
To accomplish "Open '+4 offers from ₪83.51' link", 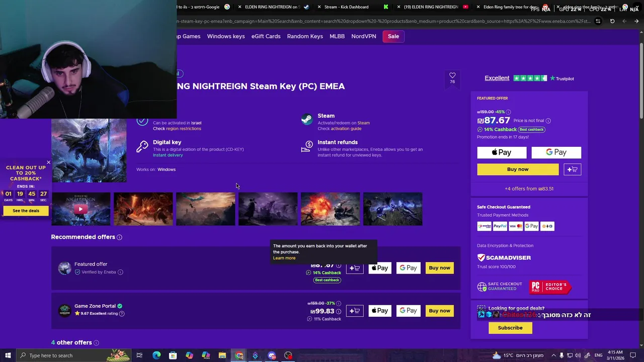I will coord(529,189).
